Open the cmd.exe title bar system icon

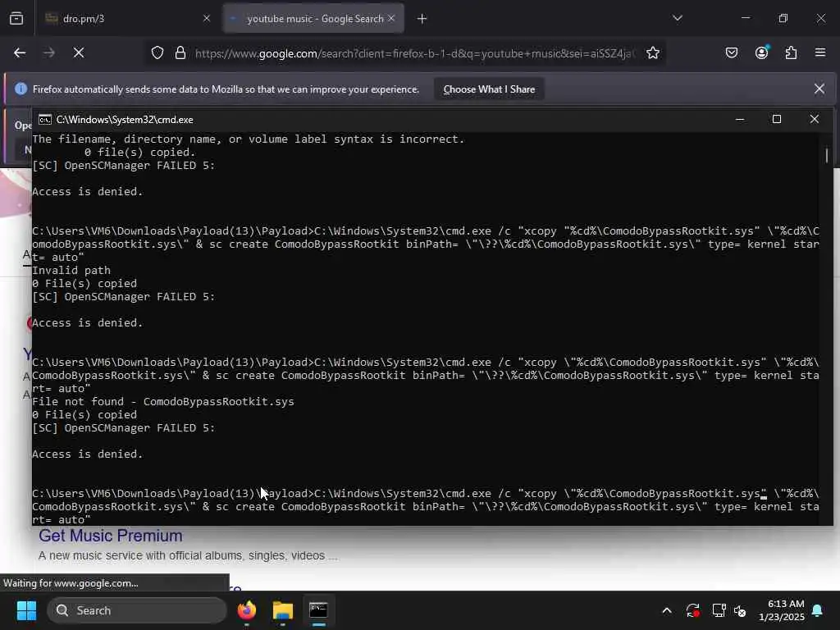[45, 120]
